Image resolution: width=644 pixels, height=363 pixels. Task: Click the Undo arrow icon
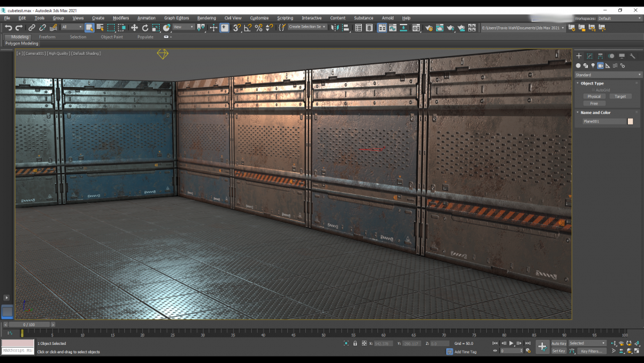(8, 28)
